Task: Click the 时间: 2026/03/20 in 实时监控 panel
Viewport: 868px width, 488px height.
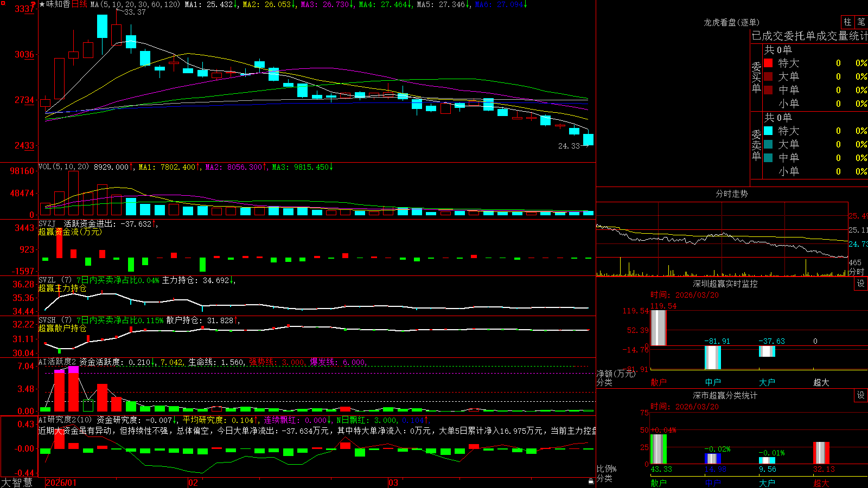Action: tap(684, 295)
